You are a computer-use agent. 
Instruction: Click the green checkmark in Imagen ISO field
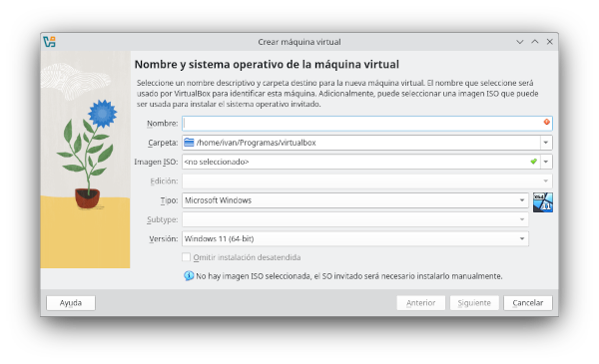pos(534,162)
